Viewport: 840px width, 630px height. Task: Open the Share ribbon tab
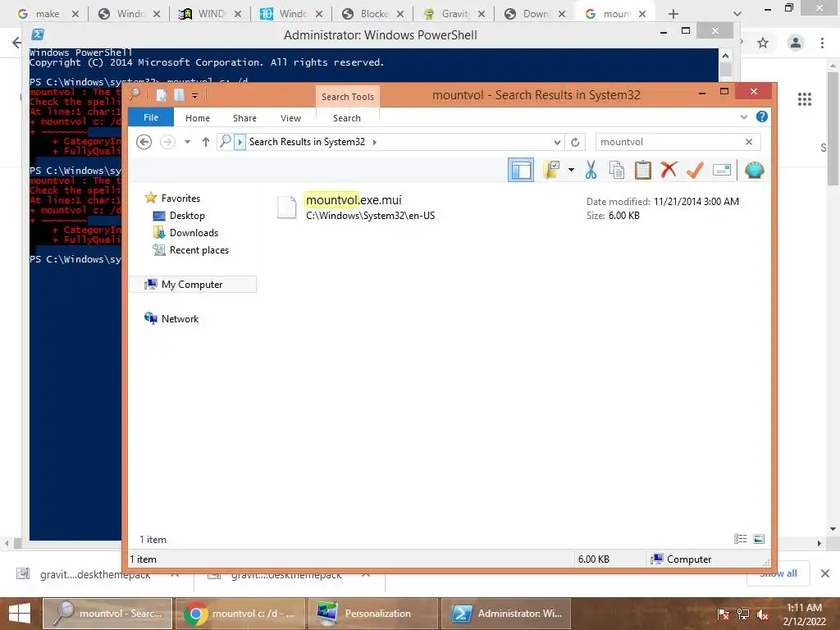tap(244, 118)
